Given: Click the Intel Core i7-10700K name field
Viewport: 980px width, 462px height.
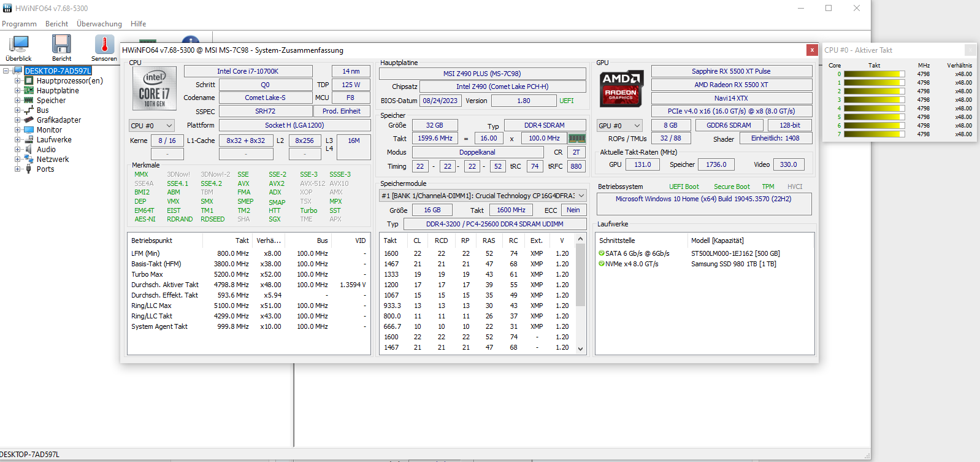Looking at the screenshot, I should pos(248,71).
